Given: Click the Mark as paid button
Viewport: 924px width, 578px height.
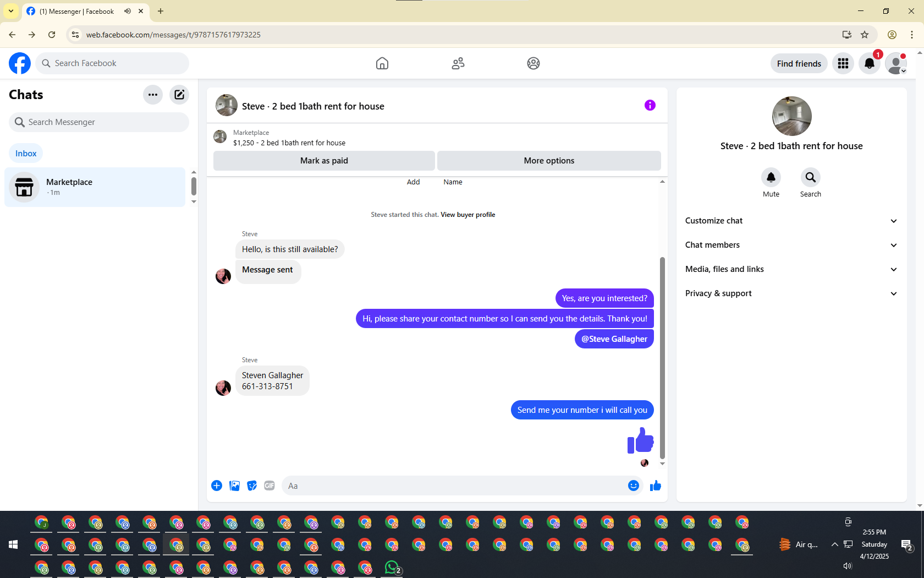Looking at the screenshot, I should tap(324, 161).
